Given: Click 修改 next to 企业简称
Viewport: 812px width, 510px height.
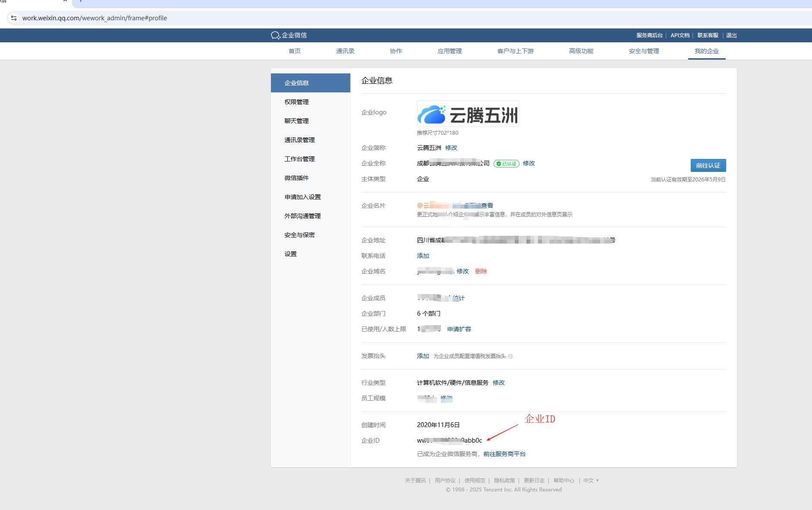Looking at the screenshot, I should 451,148.
